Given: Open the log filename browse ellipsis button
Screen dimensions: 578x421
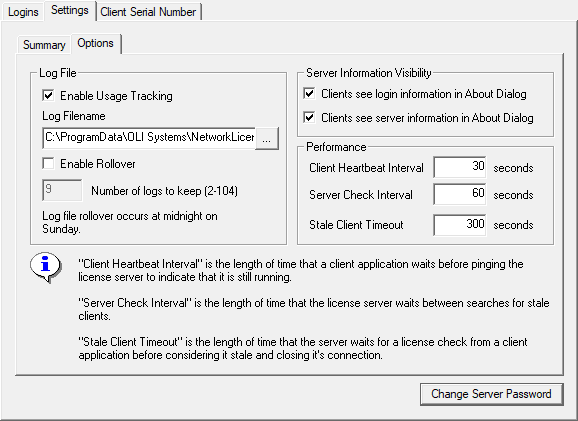Looking at the screenshot, I should (x=267, y=139).
